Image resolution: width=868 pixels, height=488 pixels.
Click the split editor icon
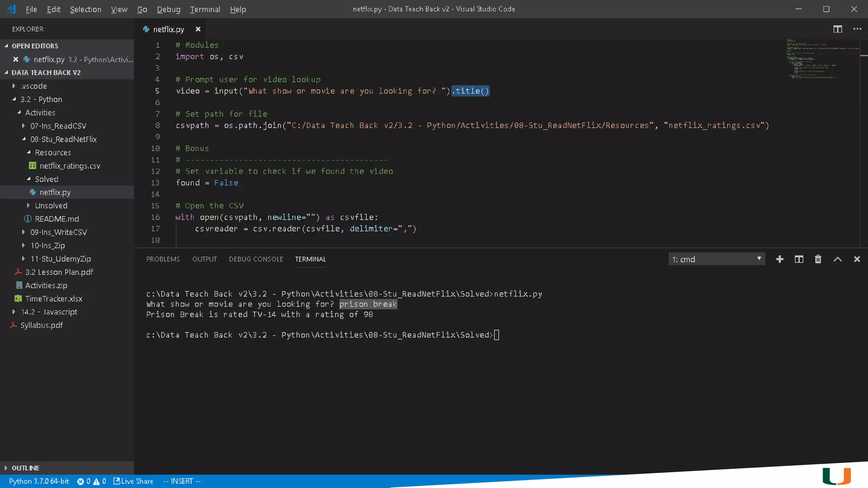(837, 29)
